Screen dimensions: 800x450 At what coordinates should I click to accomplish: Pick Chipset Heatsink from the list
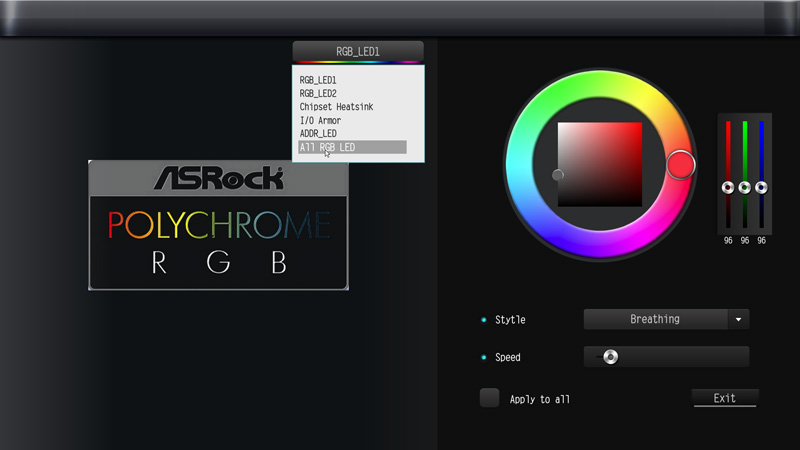pyautogui.click(x=336, y=107)
